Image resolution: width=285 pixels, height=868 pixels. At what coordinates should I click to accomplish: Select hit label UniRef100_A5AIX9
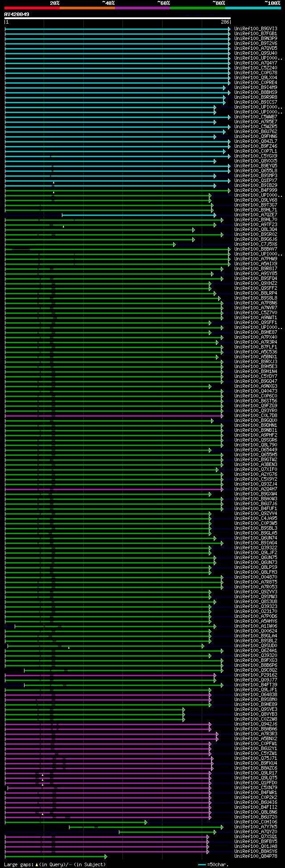256,264
